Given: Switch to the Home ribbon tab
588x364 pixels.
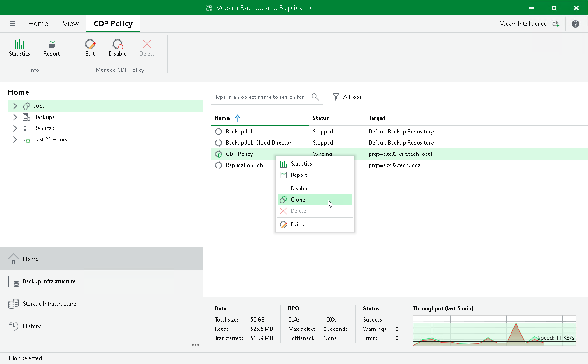Looking at the screenshot, I should 38,24.
